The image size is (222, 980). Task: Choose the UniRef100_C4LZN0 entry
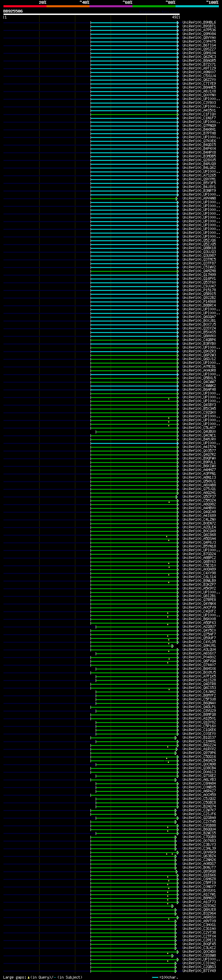(199, 519)
